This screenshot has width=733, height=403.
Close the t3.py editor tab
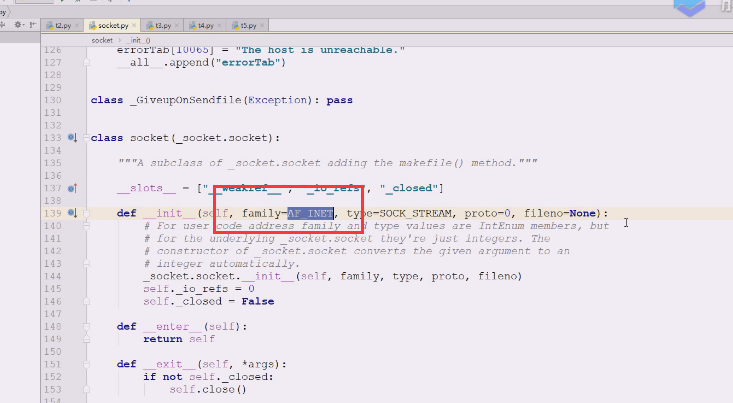[x=177, y=25]
